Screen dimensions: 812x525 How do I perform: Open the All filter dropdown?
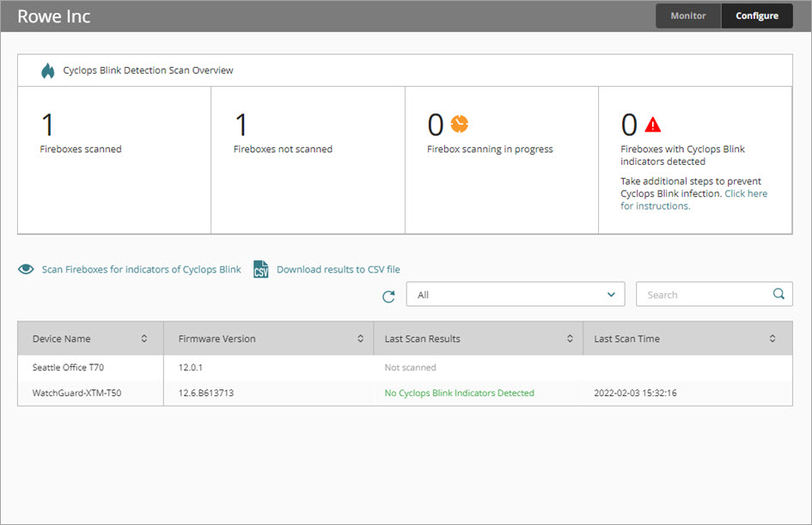tap(516, 295)
